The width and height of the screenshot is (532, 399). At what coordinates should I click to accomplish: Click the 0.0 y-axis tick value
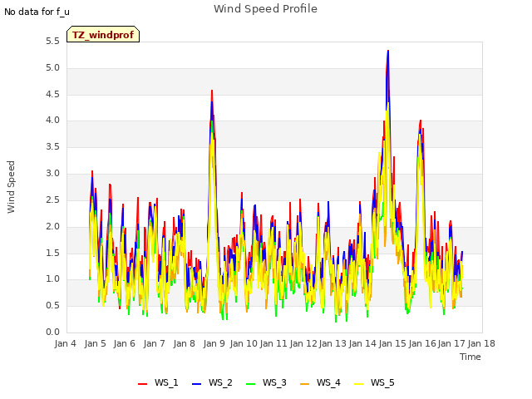point(52,332)
